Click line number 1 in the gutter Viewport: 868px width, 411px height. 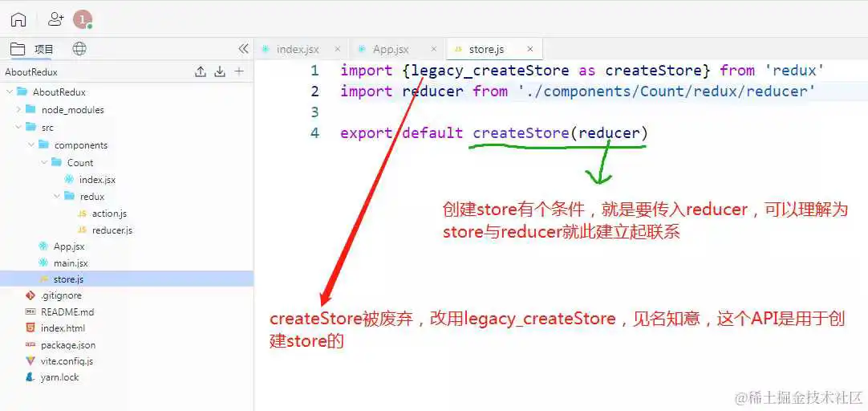click(x=314, y=71)
